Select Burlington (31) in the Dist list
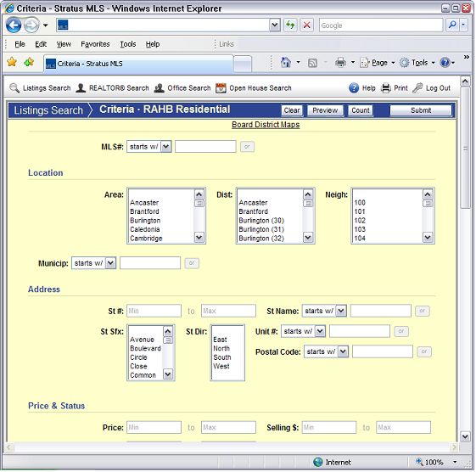The width and height of the screenshot is (476, 472). (x=261, y=229)
